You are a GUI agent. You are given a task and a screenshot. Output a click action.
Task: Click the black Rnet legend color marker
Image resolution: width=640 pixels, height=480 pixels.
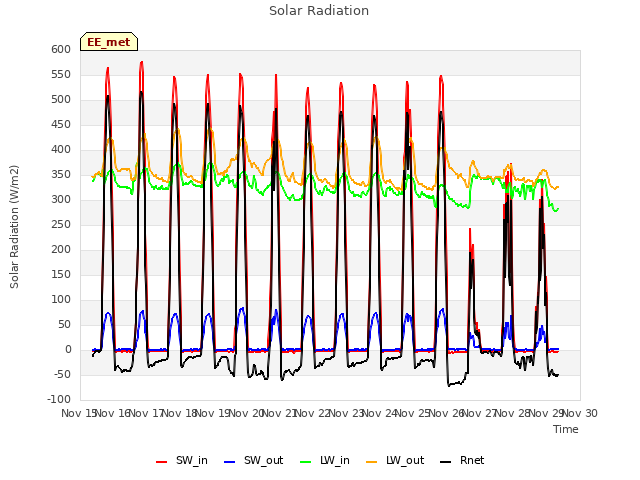pos(446,462)
